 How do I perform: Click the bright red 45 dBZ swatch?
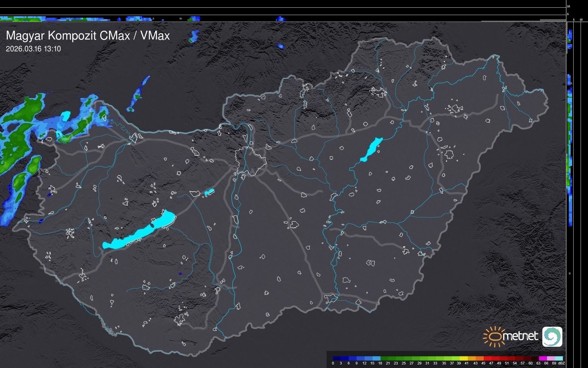487,358
